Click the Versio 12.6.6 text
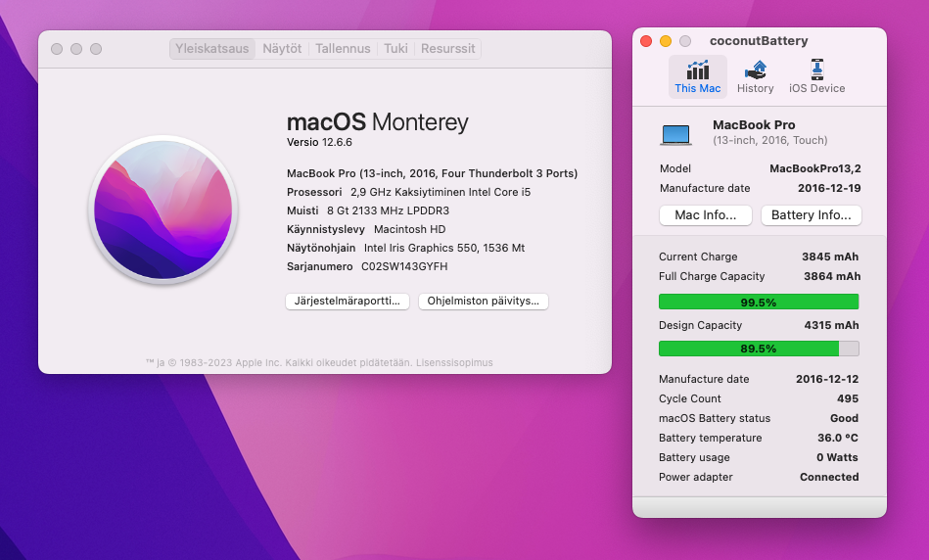Viewport: 929px width, 560px height. click(x=319, y=142)
